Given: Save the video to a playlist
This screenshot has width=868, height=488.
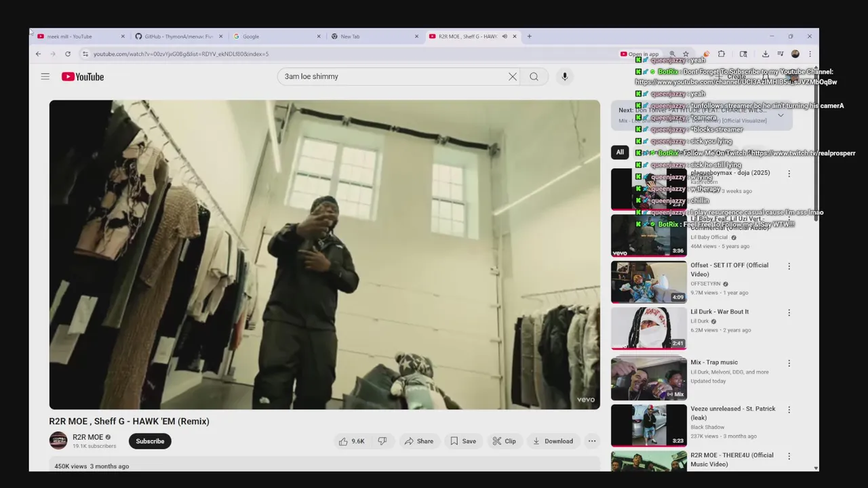Looking at the screenshot, I should click(x=463, y=441).
